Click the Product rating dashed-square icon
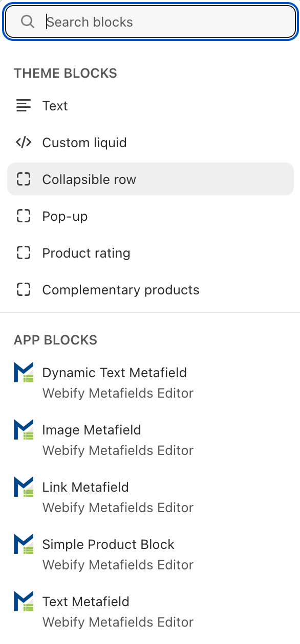300x644 pixels. 24,253
